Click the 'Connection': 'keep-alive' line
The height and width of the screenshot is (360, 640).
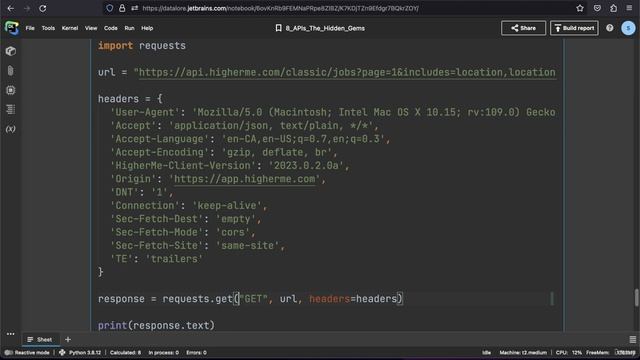[x=189, y=206]
